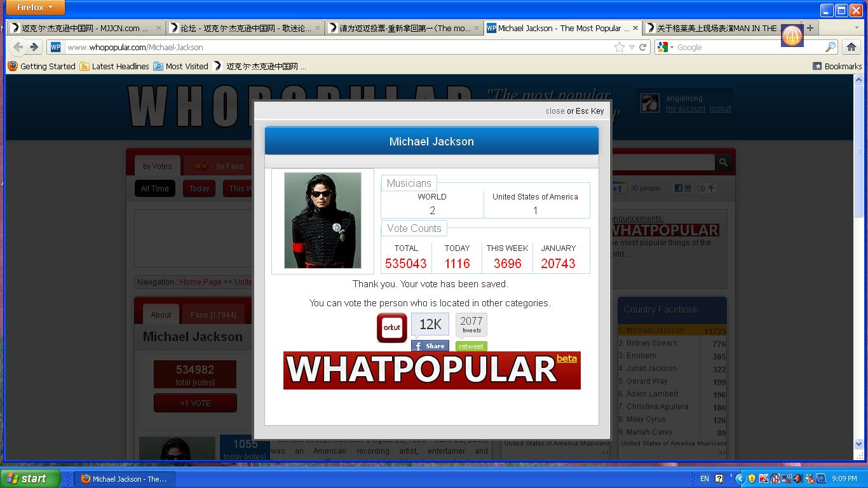Click the Firefox home icon
Viewport: 868px width, 488px height.
point(851,47)
